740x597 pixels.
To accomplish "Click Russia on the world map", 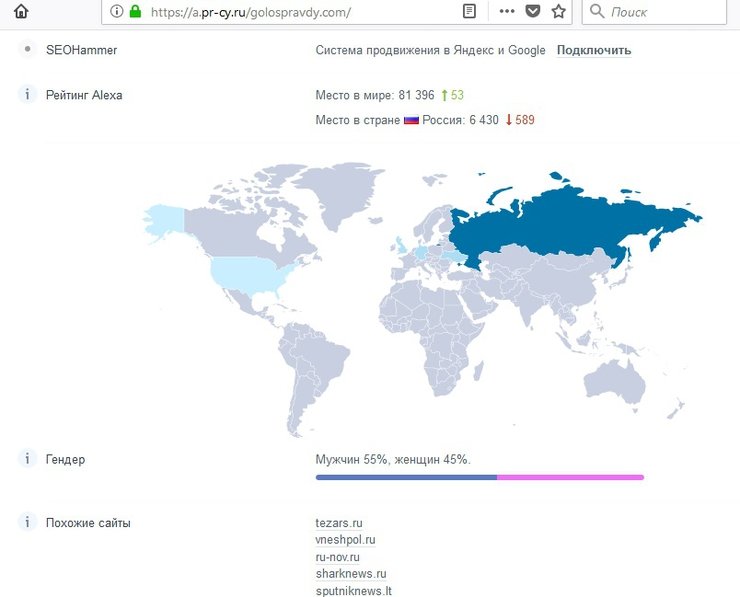I will pos(560,220).
